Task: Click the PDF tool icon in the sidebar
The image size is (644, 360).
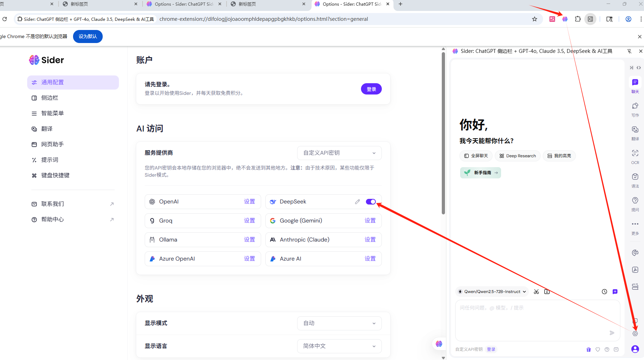Action: (635, 270)
